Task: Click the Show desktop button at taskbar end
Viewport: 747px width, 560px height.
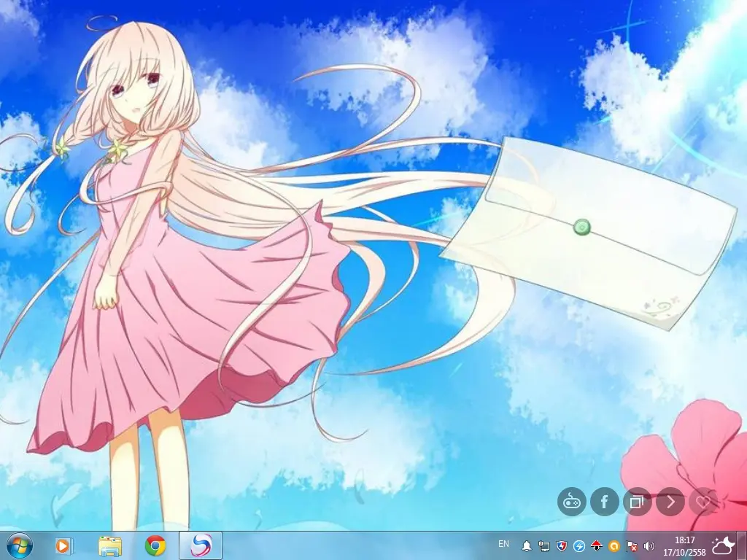Action: click(742, 545)
